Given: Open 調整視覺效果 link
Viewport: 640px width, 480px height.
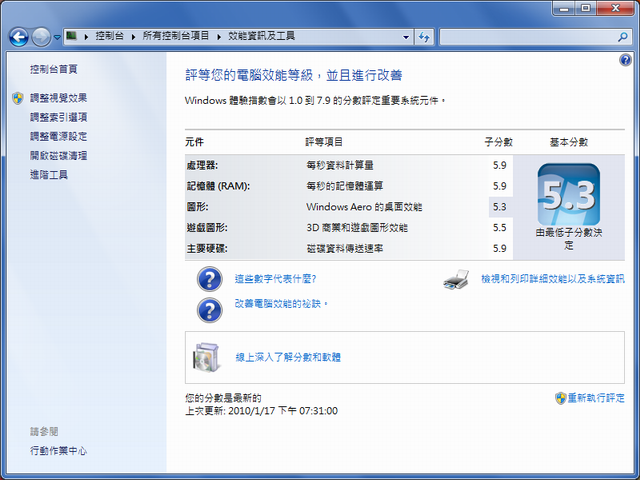Looking at the screenshot, I should click(x=58, y=98).
